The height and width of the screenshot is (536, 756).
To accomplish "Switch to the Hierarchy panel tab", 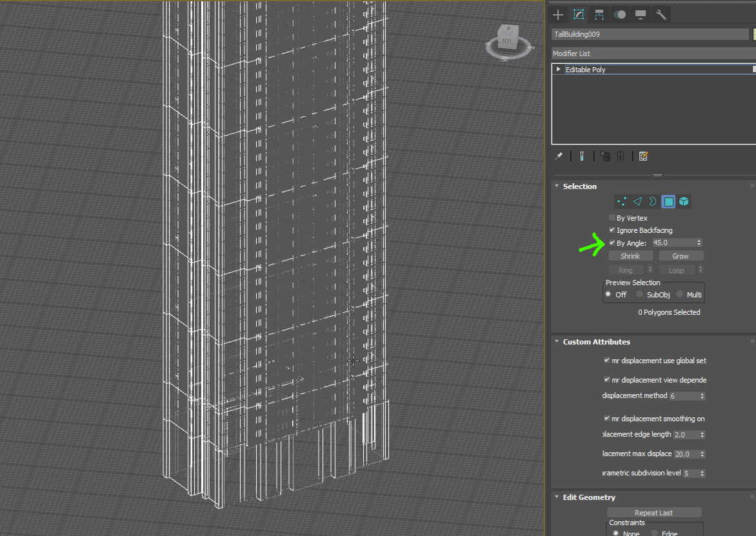I will (x=600, y=14).
